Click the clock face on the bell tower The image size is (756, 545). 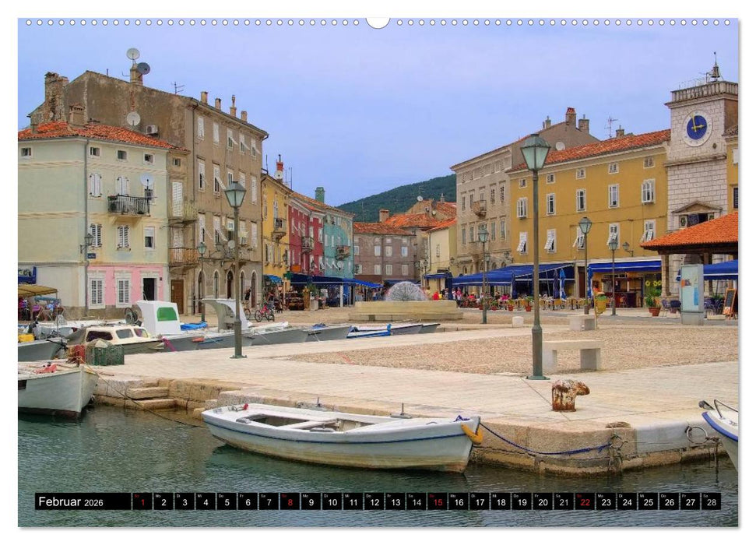695,127
